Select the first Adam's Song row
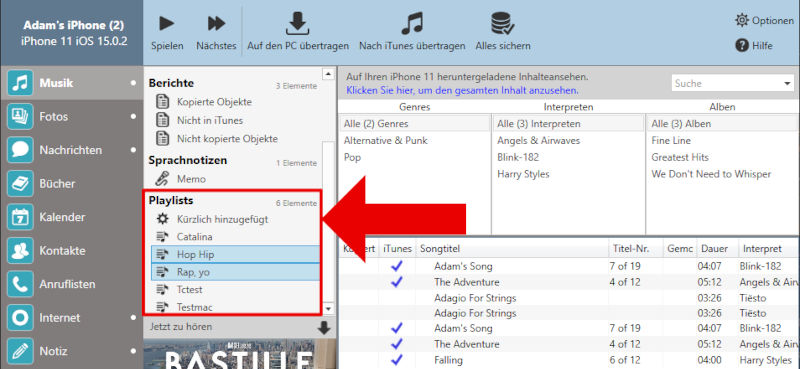800x369 pixels. point(569,266)
